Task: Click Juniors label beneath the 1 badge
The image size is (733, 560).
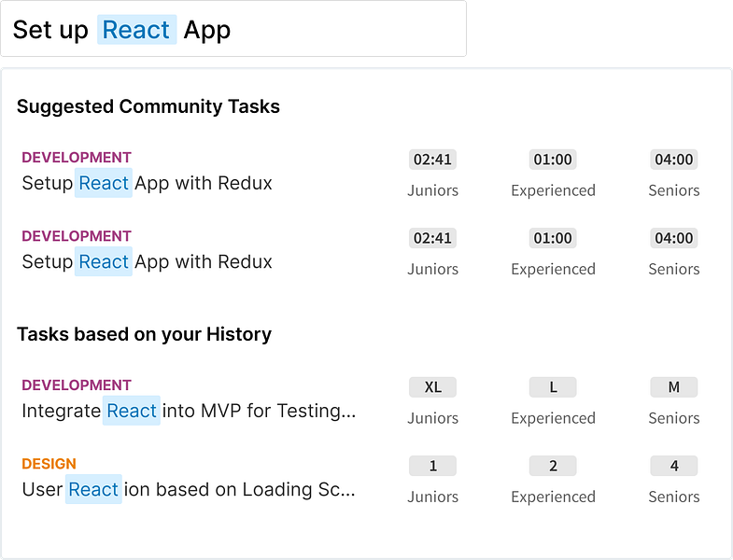Action: tap(432, 497)
